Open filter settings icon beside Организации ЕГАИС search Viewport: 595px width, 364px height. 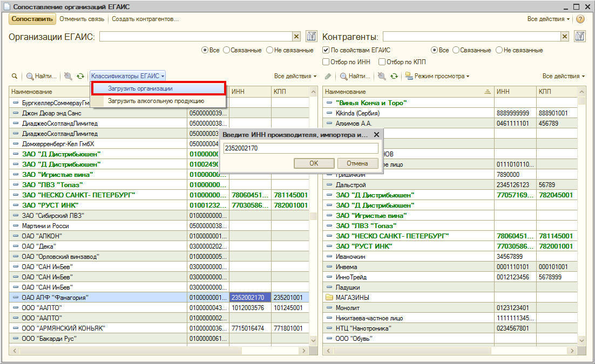click(312, 37)
